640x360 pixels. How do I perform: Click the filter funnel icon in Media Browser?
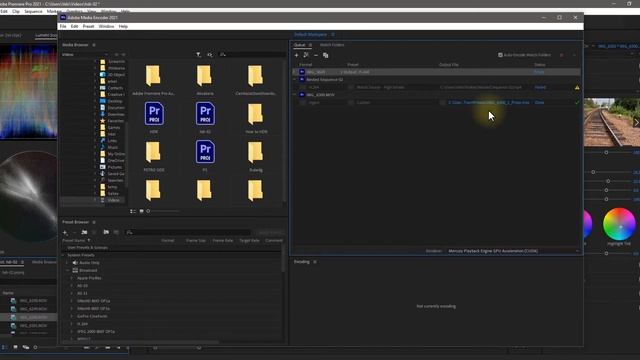tap(198, 54)
